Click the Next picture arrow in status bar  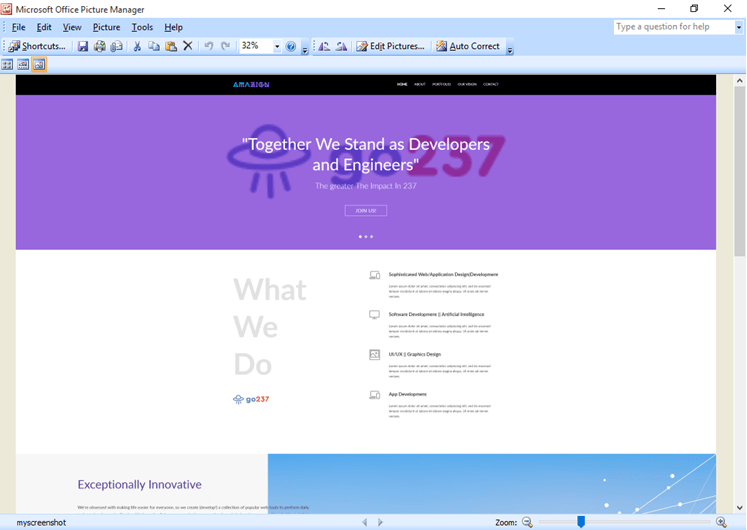pyautogui.click(x=380, y=522)
